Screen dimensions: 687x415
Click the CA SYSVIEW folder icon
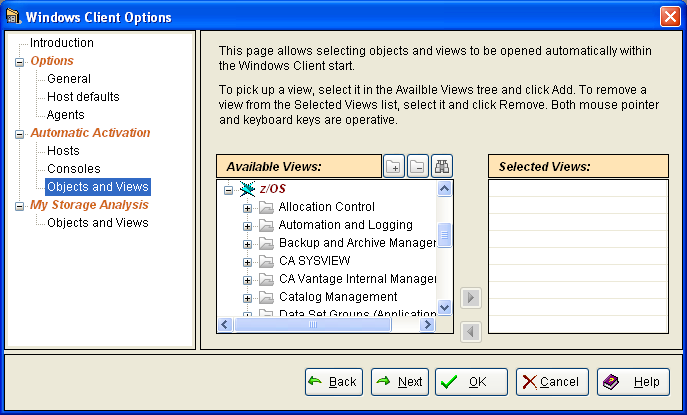(266, 261)
